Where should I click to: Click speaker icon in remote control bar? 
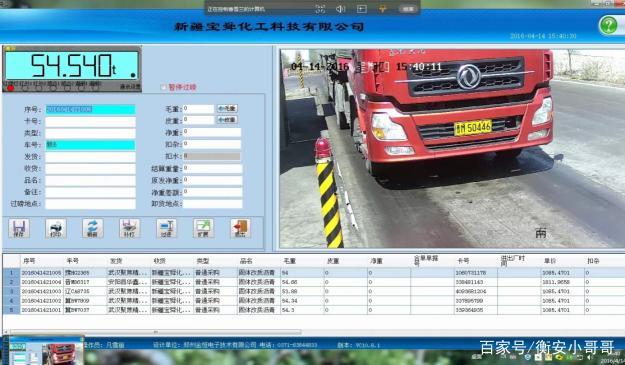(x=340, y=9)
